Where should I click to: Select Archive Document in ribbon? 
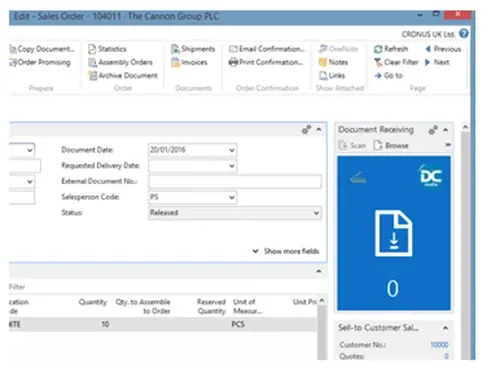pyautogui.click(x=123, y=76)
